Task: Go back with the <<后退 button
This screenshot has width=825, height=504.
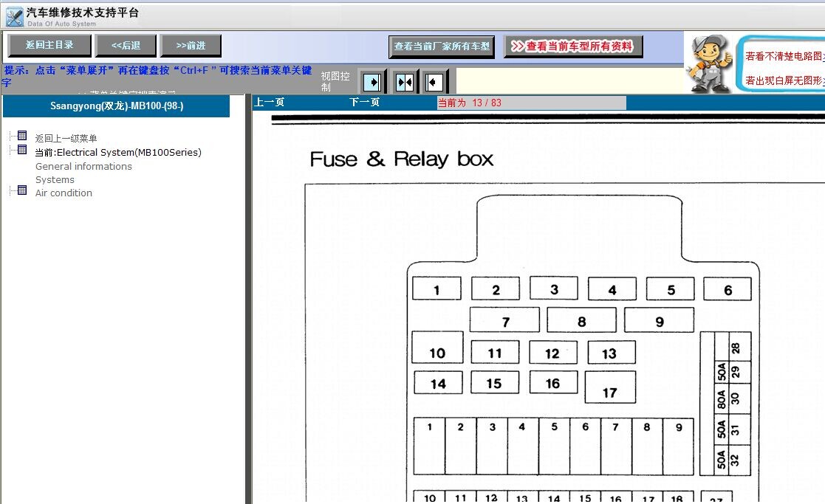Action: pyautogui.click(x=126, y=45)
